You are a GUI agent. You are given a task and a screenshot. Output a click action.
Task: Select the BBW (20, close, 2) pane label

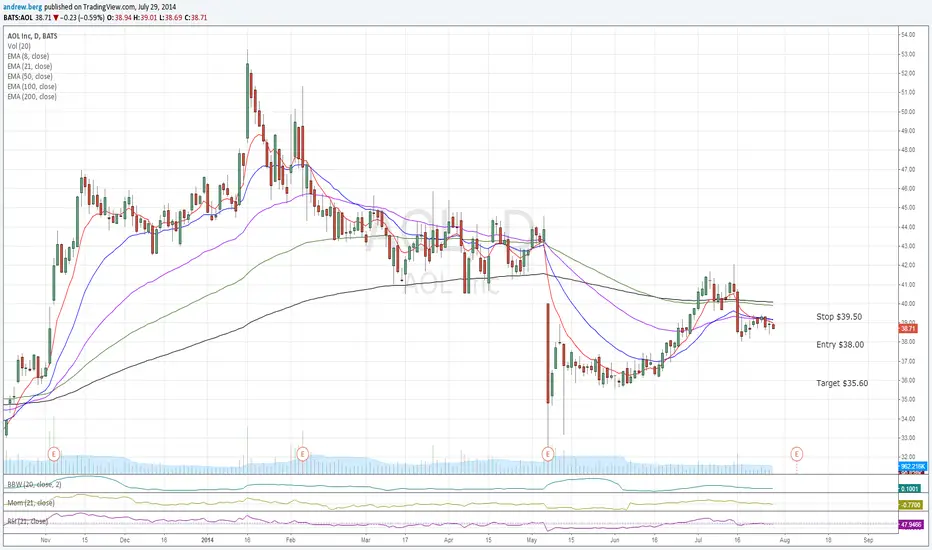(34, 485)
